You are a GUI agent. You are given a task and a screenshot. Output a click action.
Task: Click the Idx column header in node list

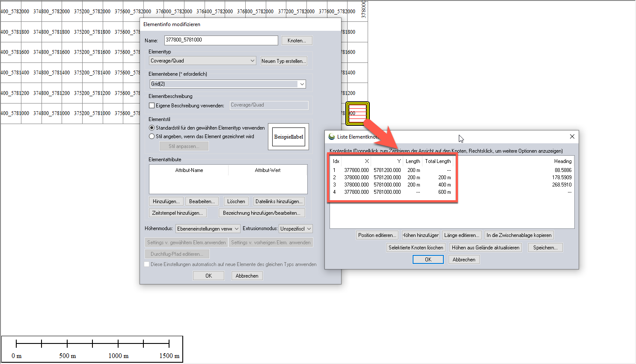336,161
